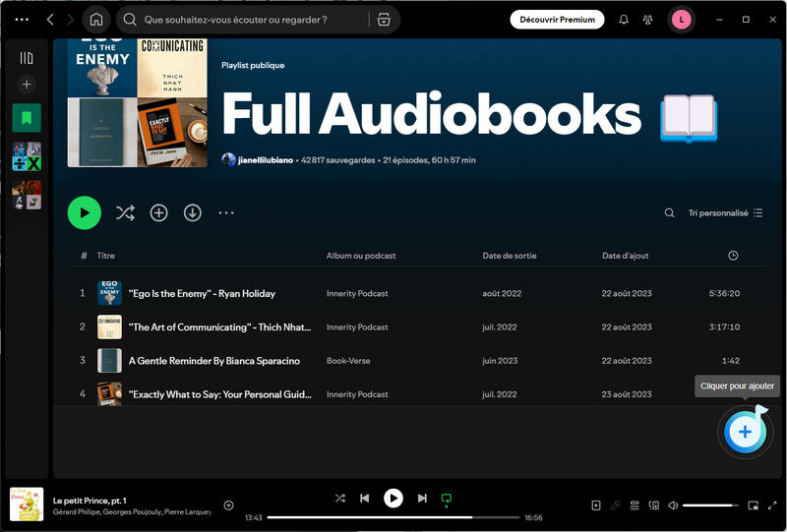
Task: Sort by 'Date de sortie' column
Action: coord(509,256)
